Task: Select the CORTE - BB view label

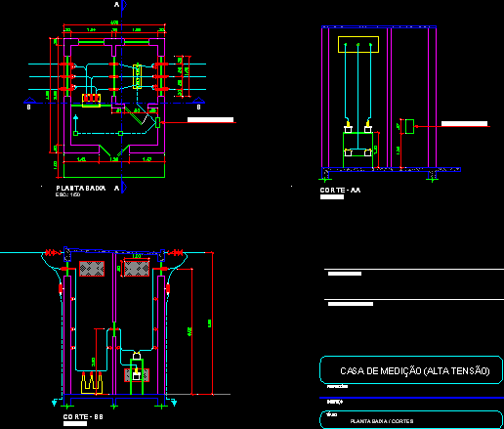Action: 83,417
